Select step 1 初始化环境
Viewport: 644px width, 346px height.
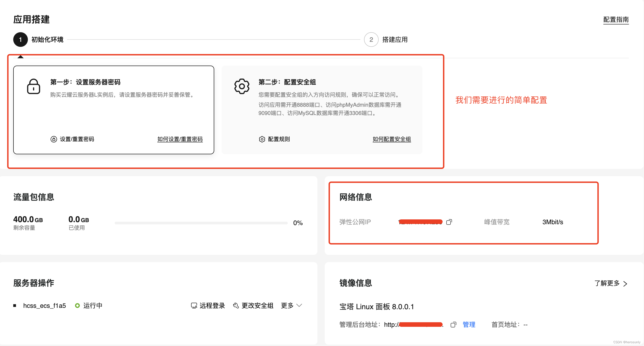38,40
